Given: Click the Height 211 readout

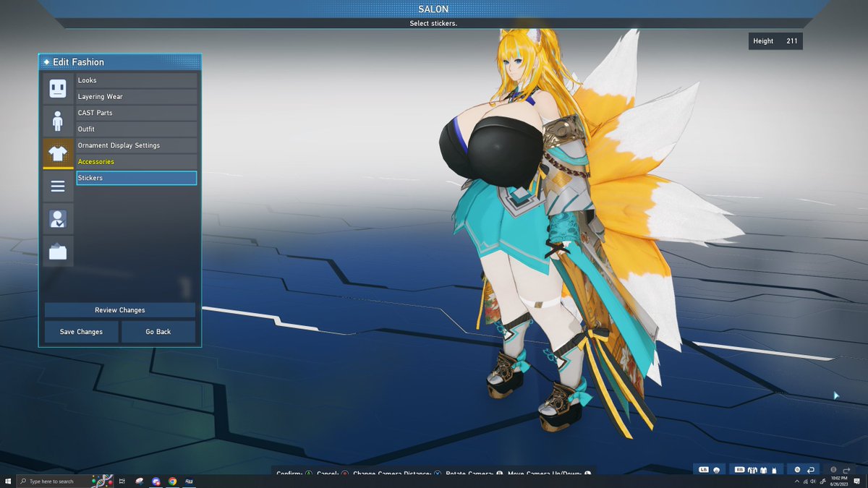Looking at the screenshot, I should coord(775,41).
